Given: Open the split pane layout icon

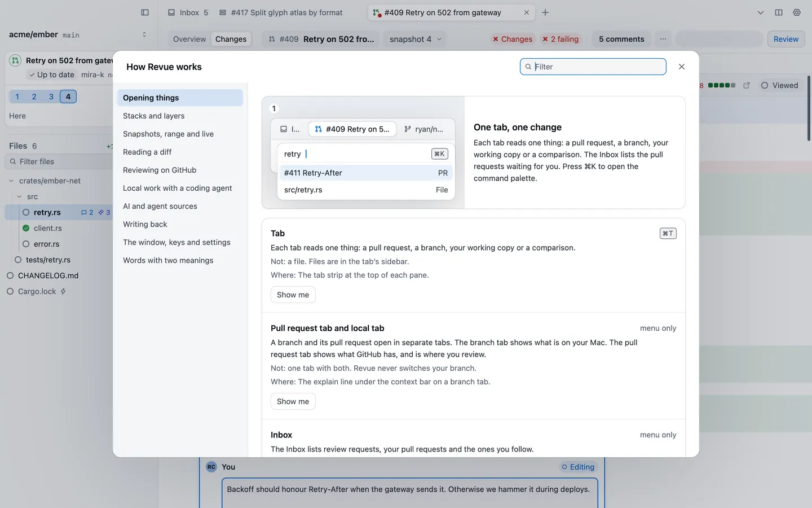Looking at the screenshot, I should (779, 12).
